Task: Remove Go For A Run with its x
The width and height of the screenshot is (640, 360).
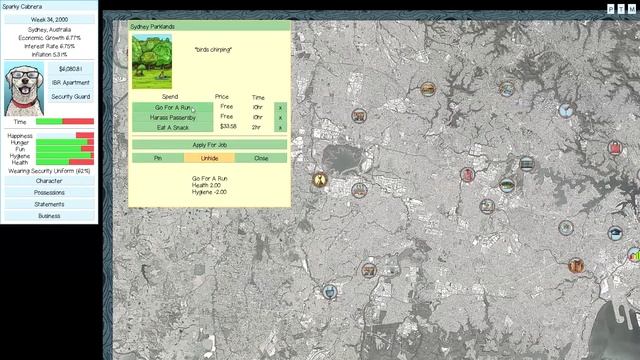Action: click(x=280, y=107)
